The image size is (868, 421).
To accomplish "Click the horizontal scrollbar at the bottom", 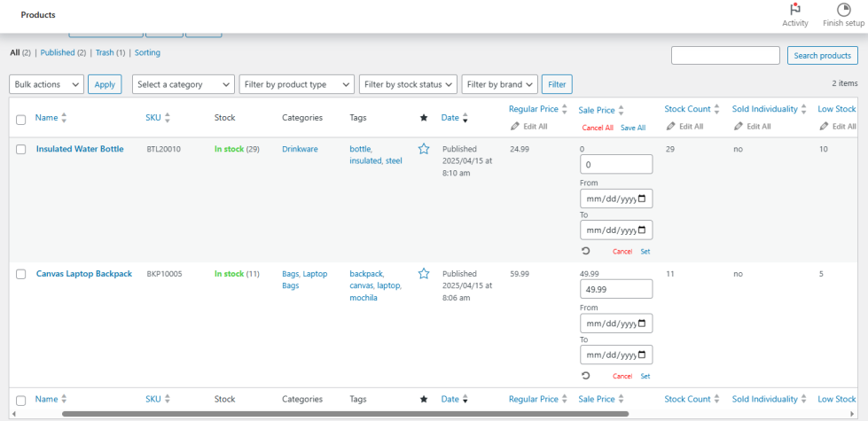I will point(345,413).
